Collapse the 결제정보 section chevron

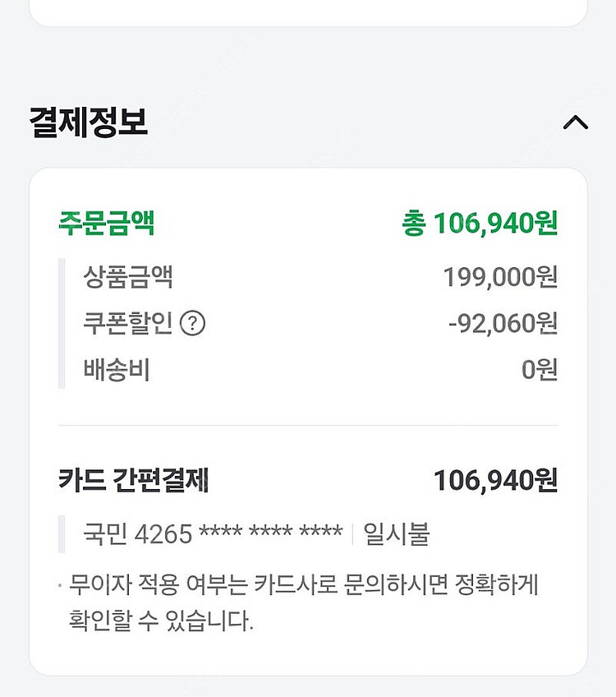pyautogui.click(x=576, y=122)
